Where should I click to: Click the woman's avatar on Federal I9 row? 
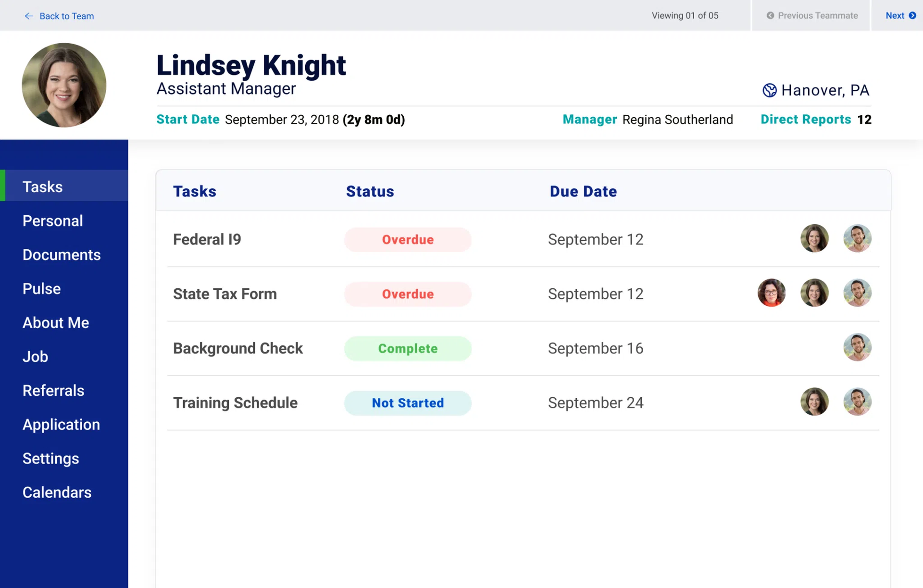point(814,238)
